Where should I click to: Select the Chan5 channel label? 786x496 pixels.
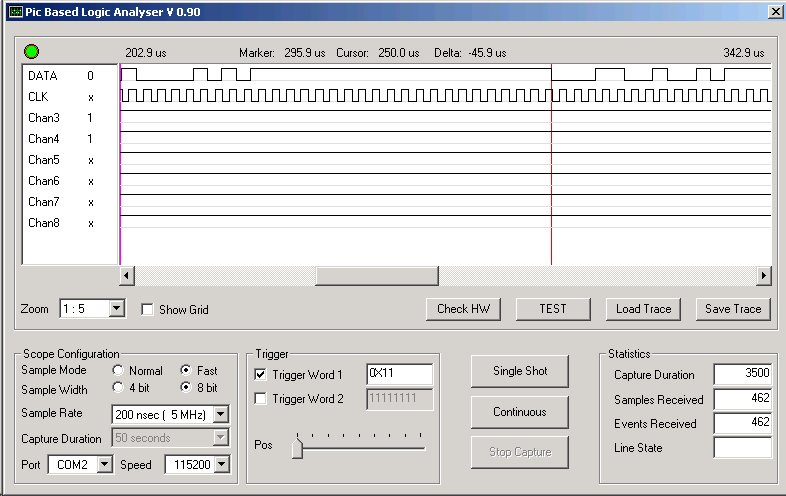[x=44, y=160]
